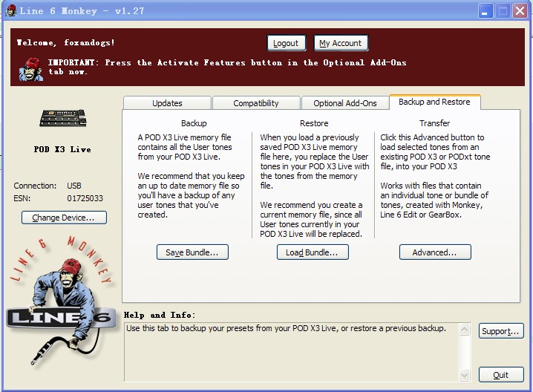This screenshot has height=392, width=533.
Task: Click the Change Device button
Action: click(64, 218)
